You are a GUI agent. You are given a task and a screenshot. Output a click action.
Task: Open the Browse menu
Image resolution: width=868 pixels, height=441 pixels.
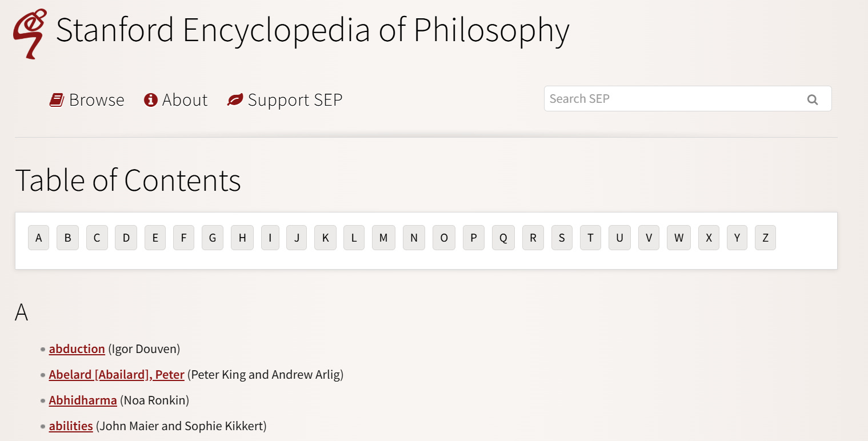(x=87, y=100)
